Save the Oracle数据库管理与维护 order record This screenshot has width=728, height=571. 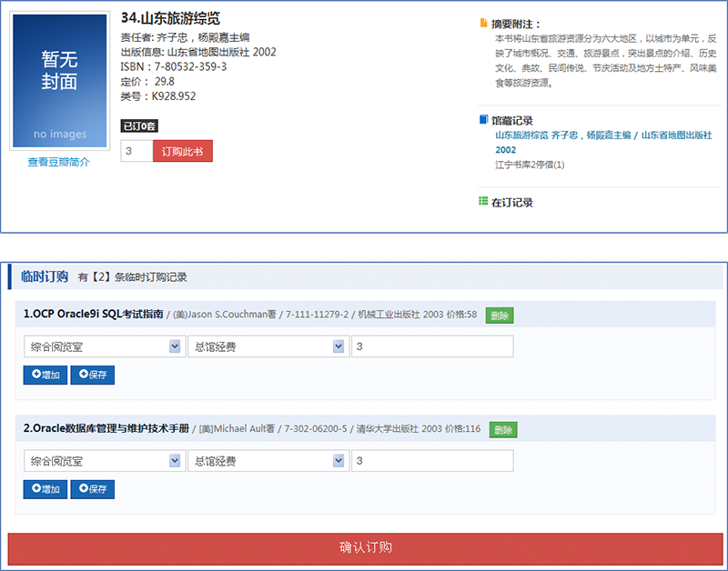pos(93,489)
